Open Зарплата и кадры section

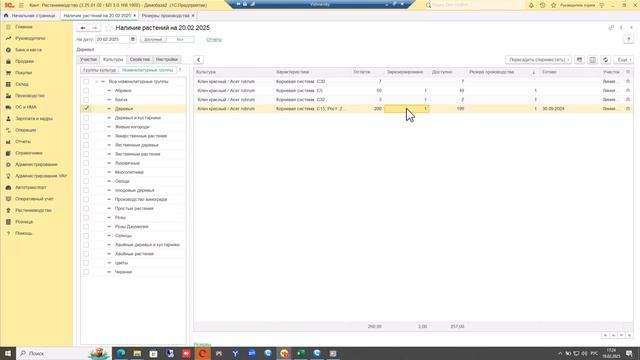[34, 118]
